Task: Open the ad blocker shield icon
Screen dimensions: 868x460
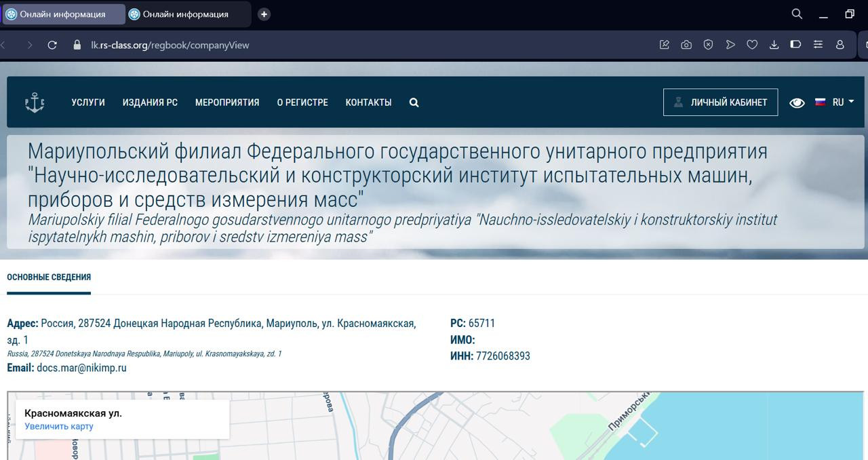Action: click(x=708, y=45)
